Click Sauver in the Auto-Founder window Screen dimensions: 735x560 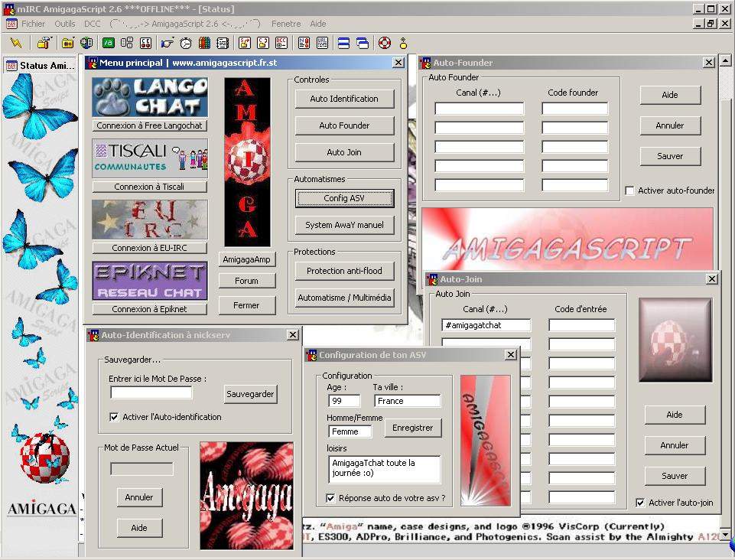coord(670,156)
